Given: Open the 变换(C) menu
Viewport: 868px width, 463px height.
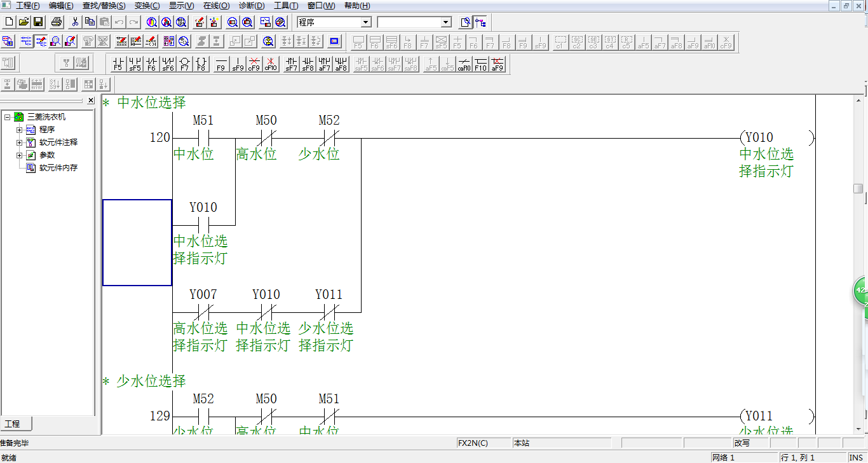Looking at the screenshot, I should coord(147,6).
